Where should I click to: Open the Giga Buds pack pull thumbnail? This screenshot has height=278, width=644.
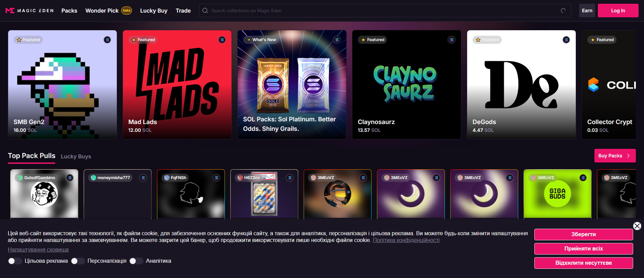point(557,194)
